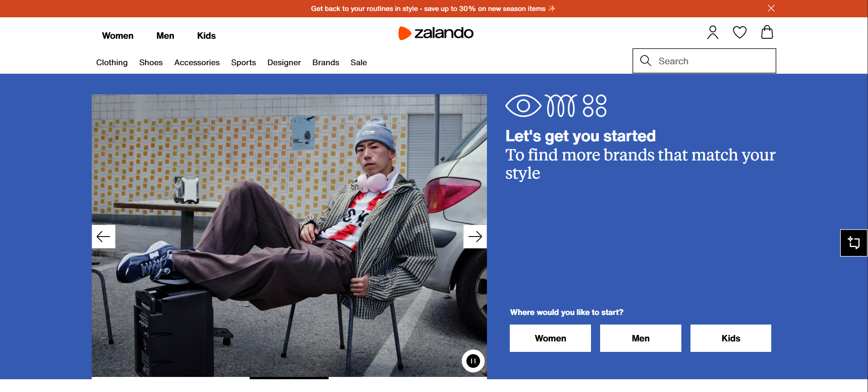Screen dimensions: 868x392
Task: Dismiss the orange promo banner
Action: pos(771,8)
